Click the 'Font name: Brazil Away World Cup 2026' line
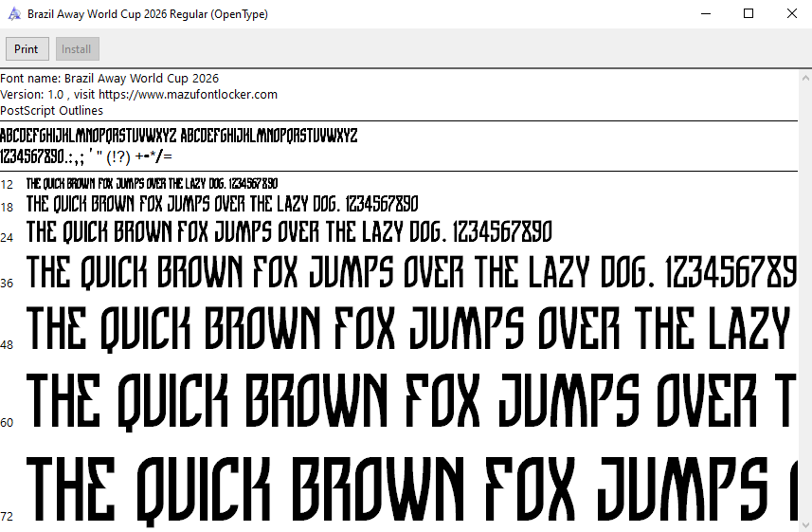Screen dimensions: 812x532 [110, 79]
